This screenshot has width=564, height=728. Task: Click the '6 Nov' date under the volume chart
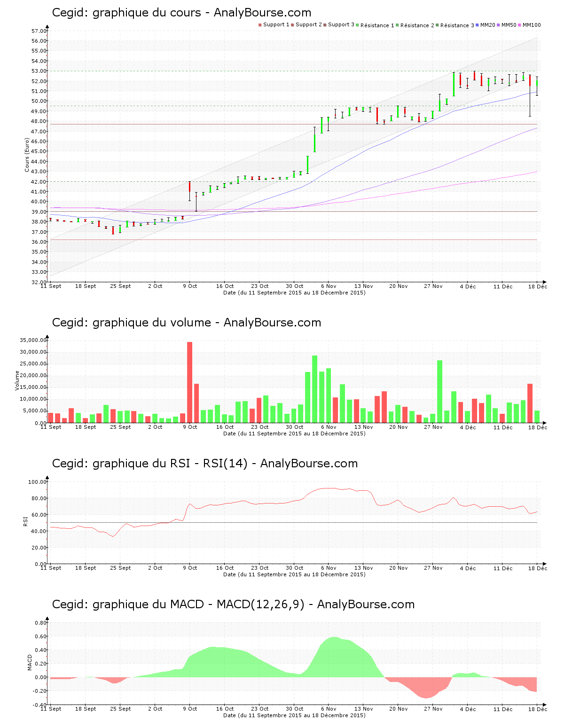click(329, 427)
